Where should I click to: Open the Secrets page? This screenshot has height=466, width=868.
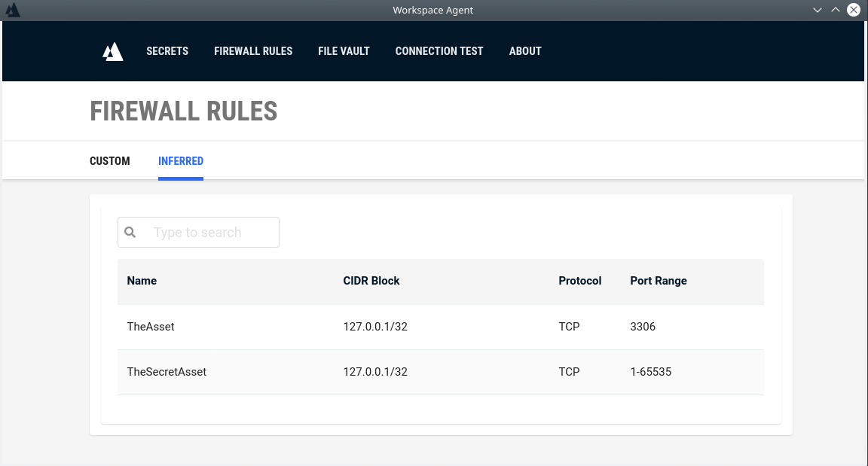[x=167, y=51]
